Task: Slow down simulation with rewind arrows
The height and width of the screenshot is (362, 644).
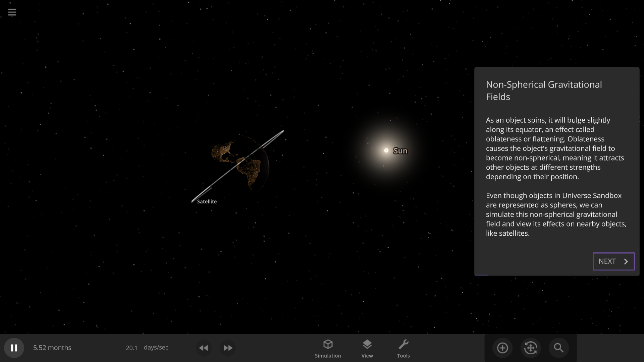Action: click(204, 348)
